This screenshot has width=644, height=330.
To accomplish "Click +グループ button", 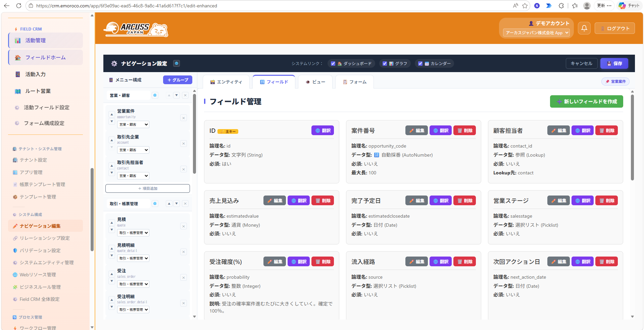I will pos(178,80).
